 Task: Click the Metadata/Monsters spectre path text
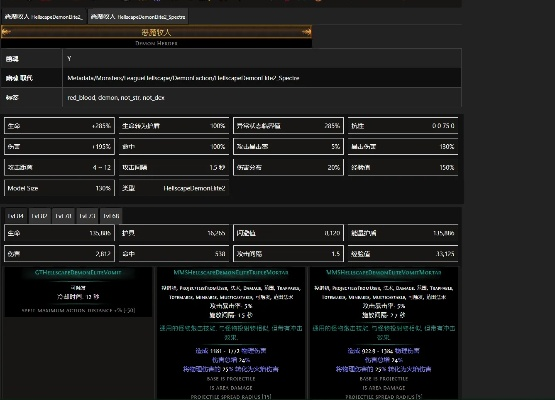pos(183,78)
